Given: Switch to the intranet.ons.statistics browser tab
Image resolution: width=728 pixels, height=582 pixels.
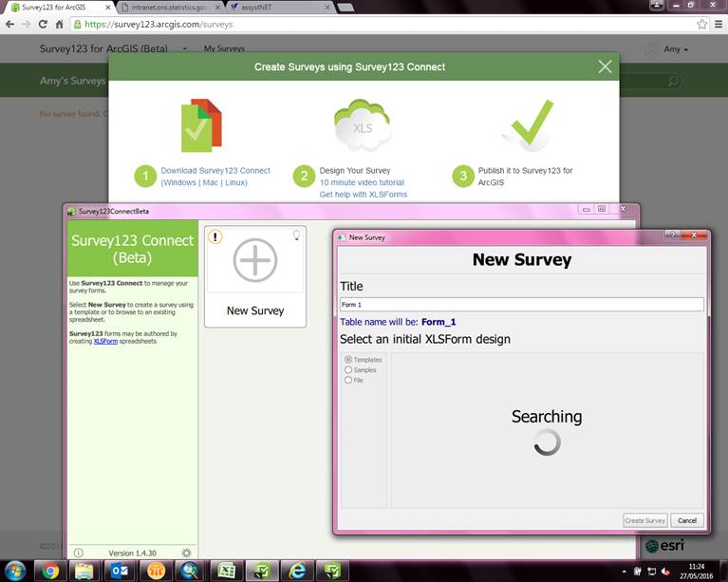Looking at the screenshot, I should coord(167,8).
